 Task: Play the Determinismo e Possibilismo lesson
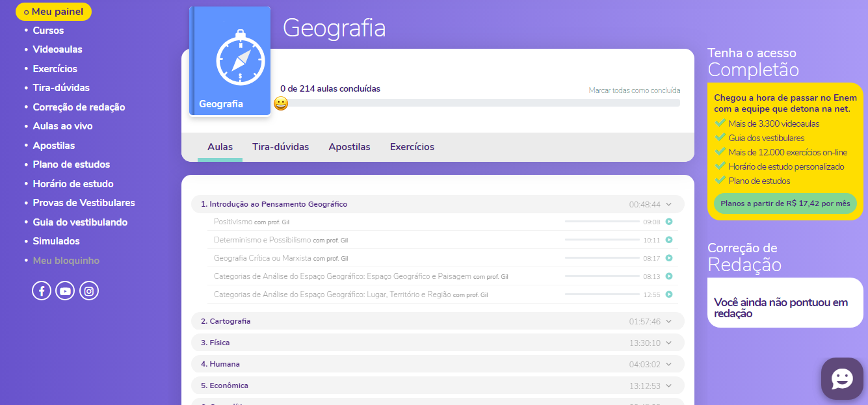[x=668, y=240]
